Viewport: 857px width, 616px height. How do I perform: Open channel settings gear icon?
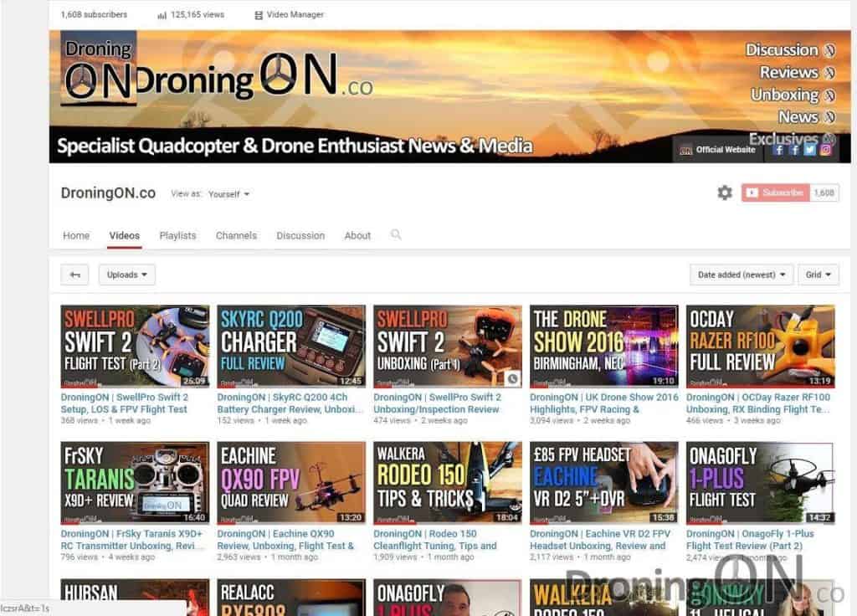725,192
